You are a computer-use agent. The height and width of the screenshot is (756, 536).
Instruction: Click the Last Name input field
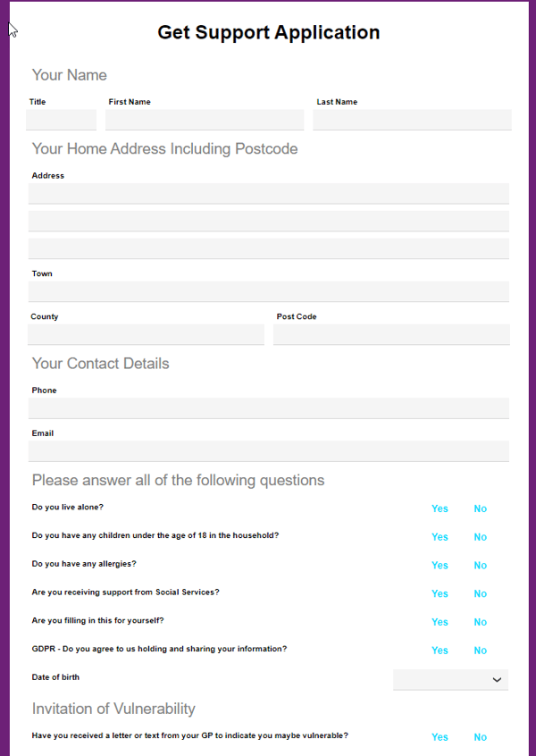412,119
